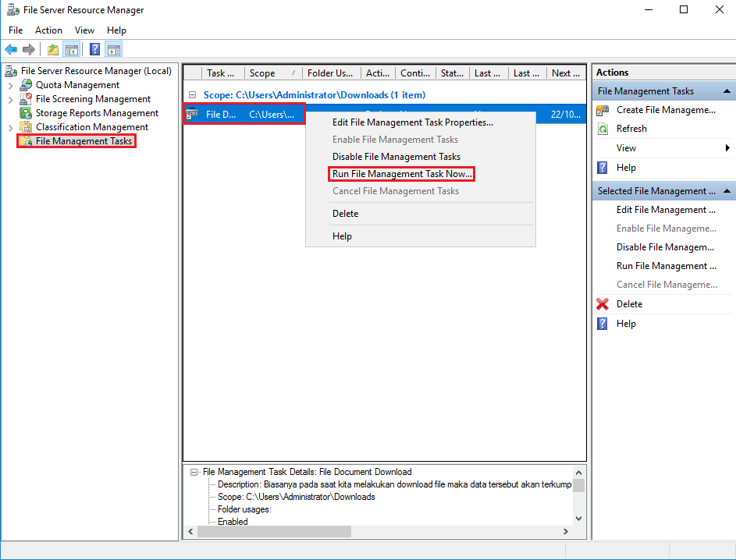Toggle the Show/Hide Console Tree toolbar icon
Screen dimensions: 736x560
tap(72, 48)
